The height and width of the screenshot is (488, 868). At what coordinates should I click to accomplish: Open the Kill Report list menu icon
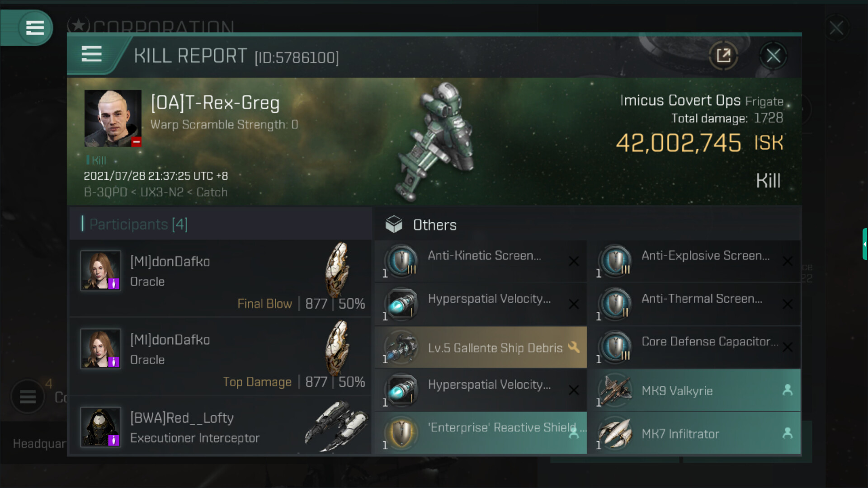click(91, 54)
